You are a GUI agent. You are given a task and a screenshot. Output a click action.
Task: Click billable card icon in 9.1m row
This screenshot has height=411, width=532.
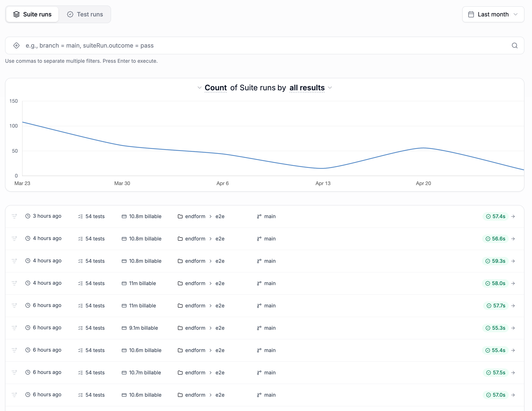click(124, 328)
